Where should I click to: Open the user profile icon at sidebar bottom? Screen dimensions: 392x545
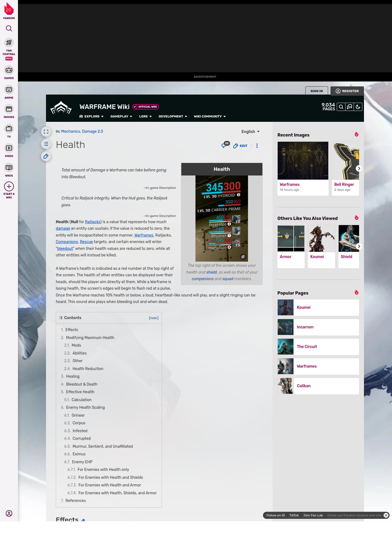tap(9, 513)
